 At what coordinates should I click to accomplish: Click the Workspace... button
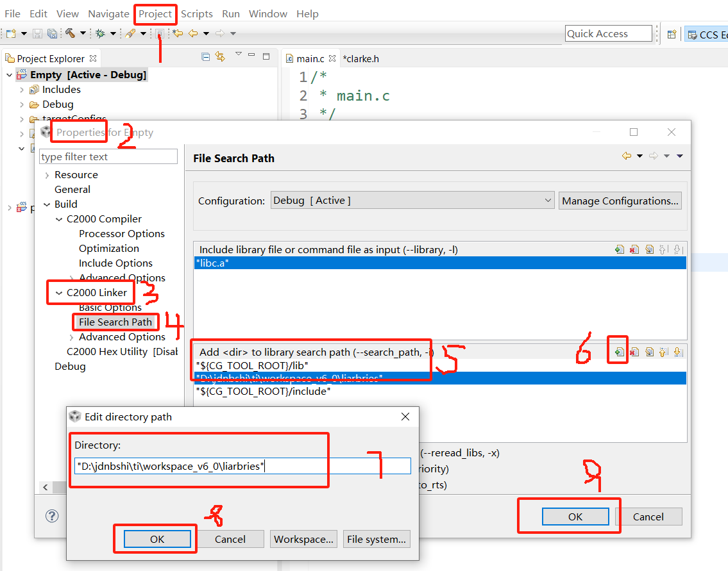[x=303, y=539]
